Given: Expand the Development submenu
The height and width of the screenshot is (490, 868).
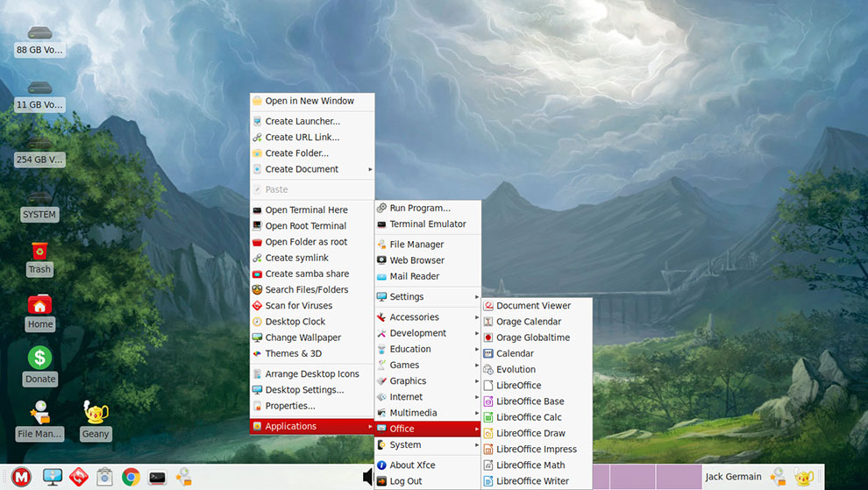Looking at the screenshot, I should coord(428,333).
